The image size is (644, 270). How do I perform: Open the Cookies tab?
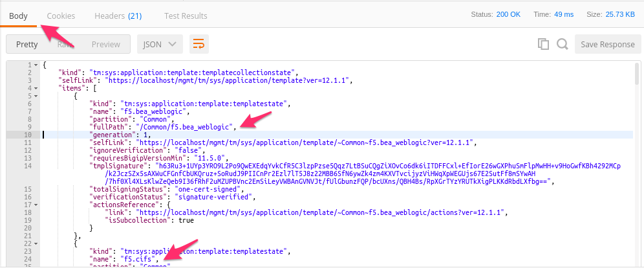[x=61, y=16]
